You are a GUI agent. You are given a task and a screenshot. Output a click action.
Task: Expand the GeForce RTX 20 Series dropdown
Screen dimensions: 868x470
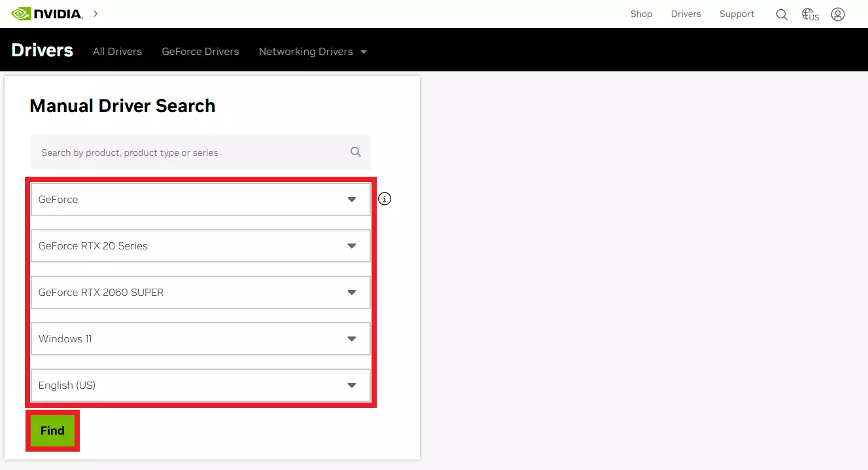click(x=200, y=245)
